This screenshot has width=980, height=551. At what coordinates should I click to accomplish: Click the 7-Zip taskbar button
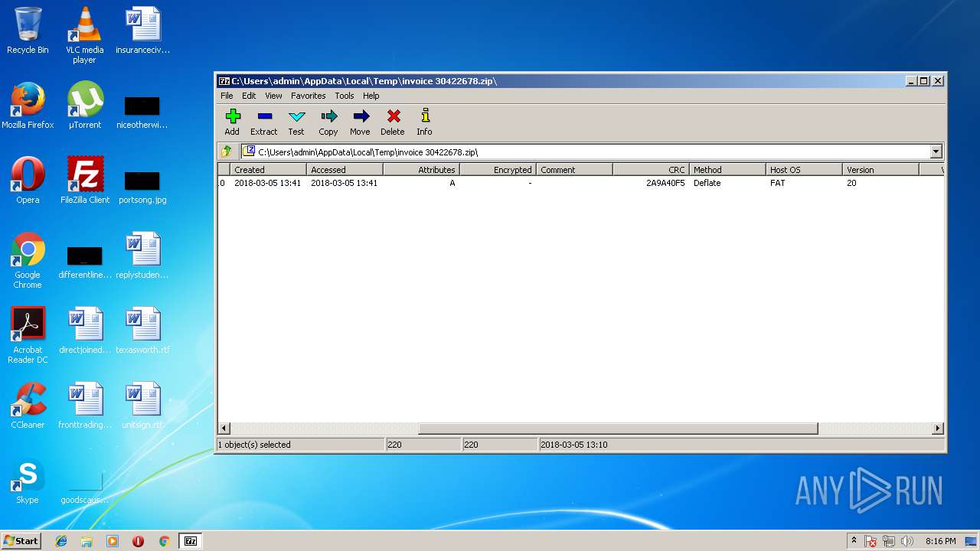[x=191, y=541]
